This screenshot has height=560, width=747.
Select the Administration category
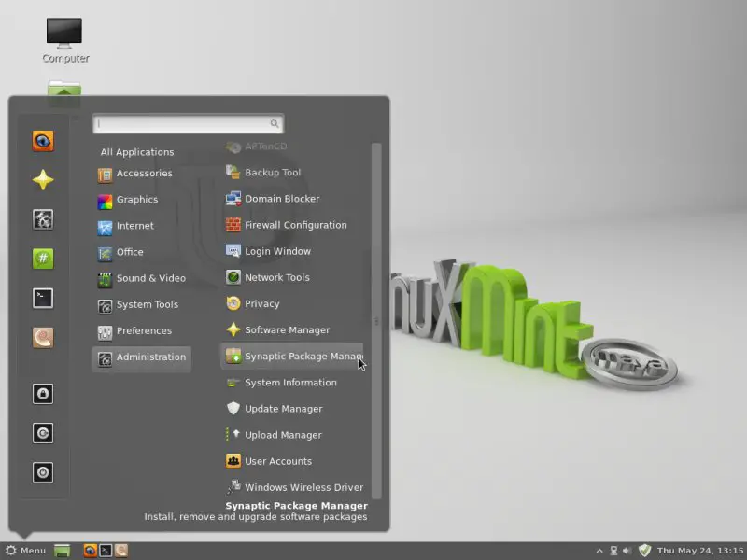[141, 357]
